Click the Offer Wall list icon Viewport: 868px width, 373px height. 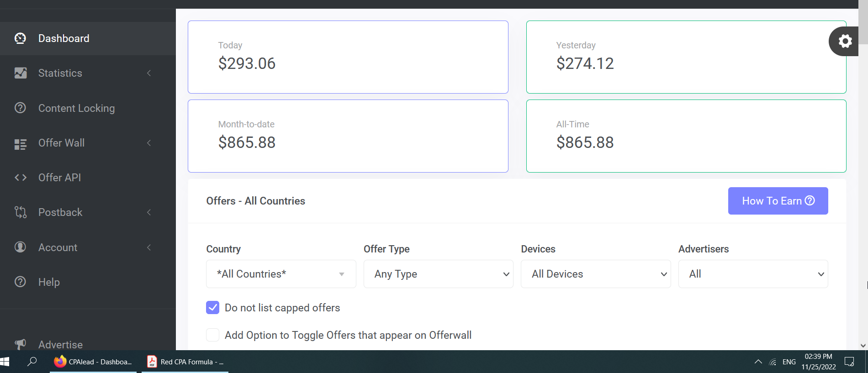pyautogui.click(x=20, y=144)
